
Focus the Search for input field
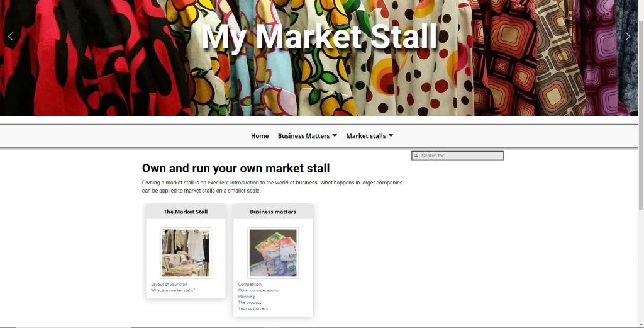(x=458, y=156)
